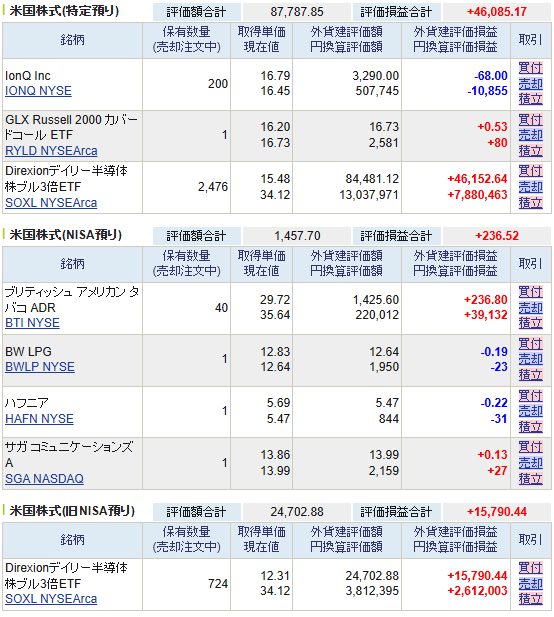Click 売却 for SGA row

coord(530,463)
